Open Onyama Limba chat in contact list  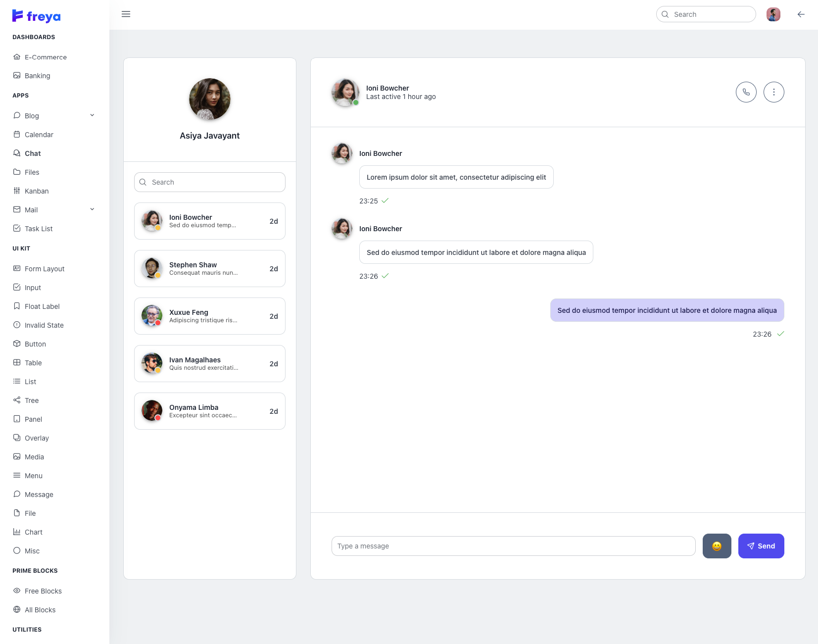209,411
